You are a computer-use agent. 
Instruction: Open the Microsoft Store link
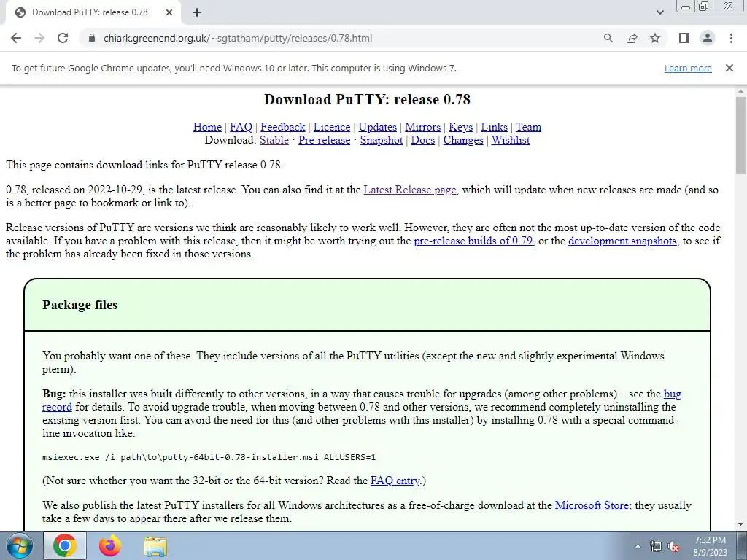tap(592, 505)
